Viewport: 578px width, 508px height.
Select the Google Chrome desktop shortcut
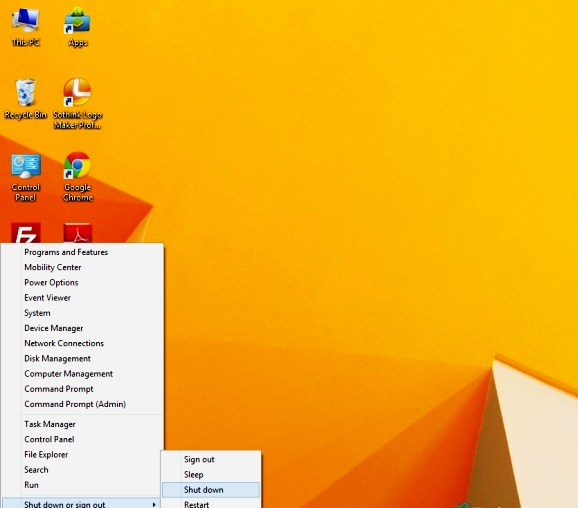pyautogui.click(x=77, y=177)
